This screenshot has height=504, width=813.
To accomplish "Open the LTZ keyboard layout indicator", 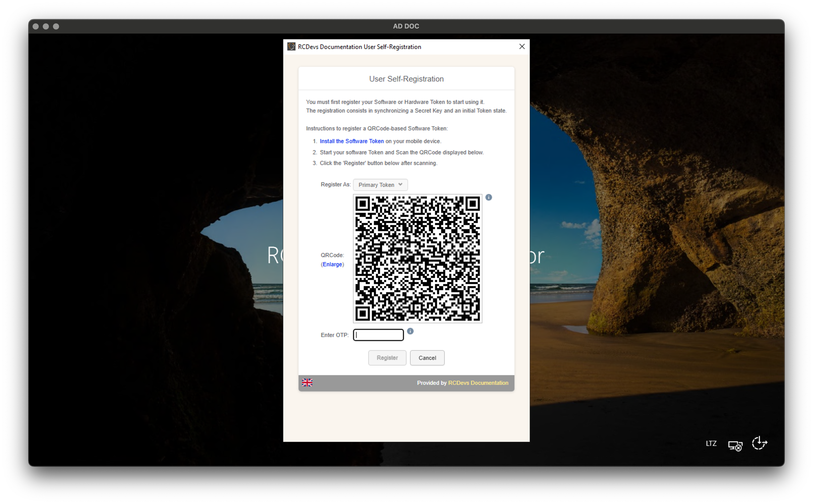I will point(711,443).
